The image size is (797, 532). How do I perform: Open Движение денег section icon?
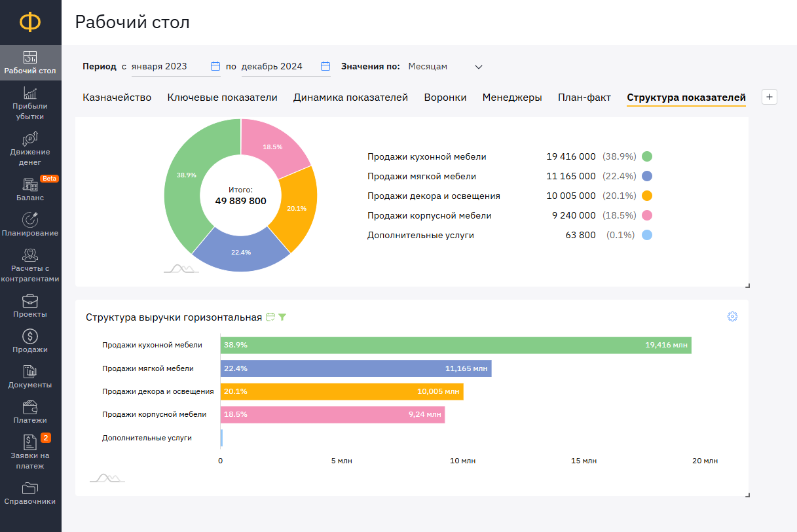[30, 139]
